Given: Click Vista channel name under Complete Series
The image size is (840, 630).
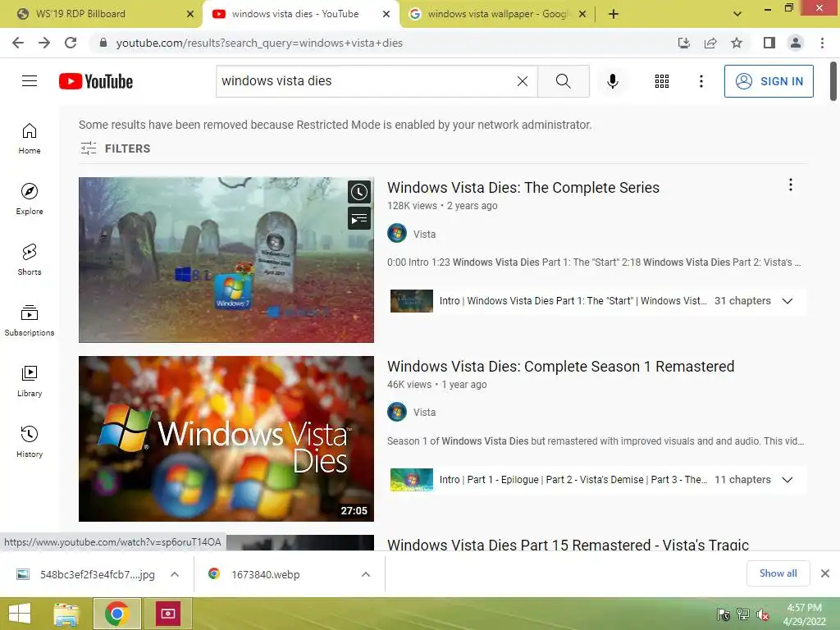Looking at the screenshot, I should point(424,234).
